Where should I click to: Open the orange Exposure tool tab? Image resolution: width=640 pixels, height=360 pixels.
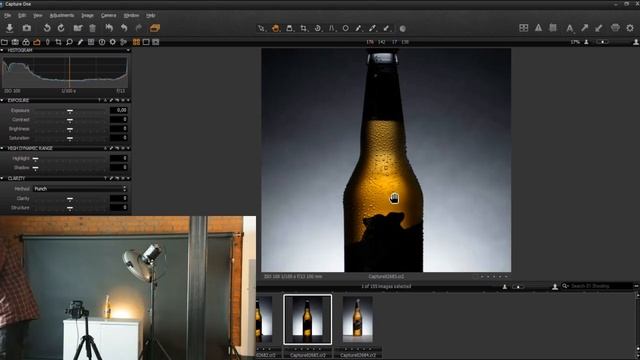[37, 42]
